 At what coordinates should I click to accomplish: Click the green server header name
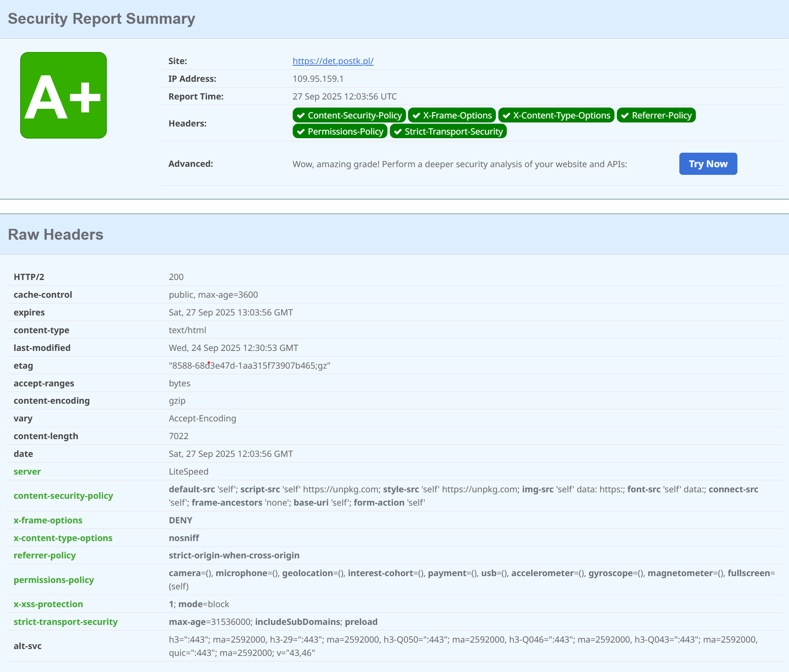pos(27,471)
